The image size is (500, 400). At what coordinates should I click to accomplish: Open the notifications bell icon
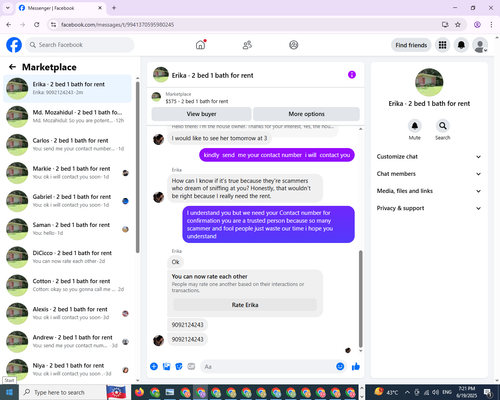tap(461, 45)
